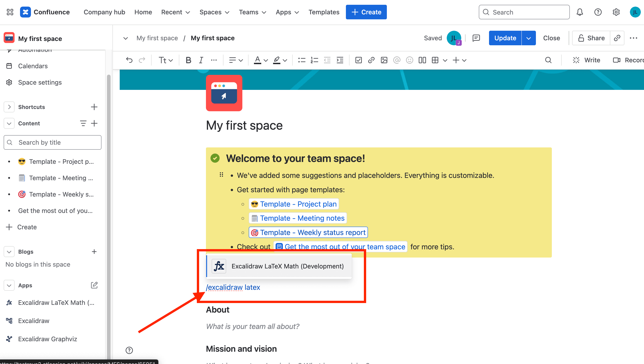Open Template - Project plan link
The height and width of the screenshot is (364, 644).
point(294,204)
